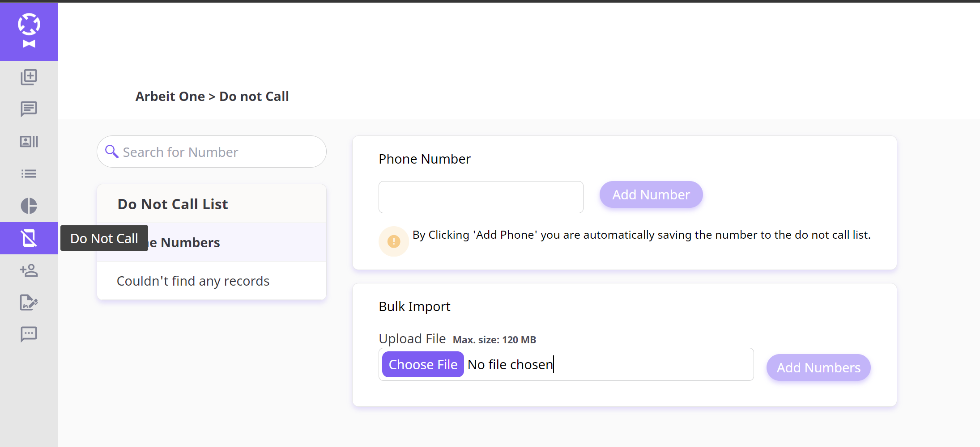The height and width of the screenshot is (447, 980).
Task: Click the Search for Number field
Action: 211,152
